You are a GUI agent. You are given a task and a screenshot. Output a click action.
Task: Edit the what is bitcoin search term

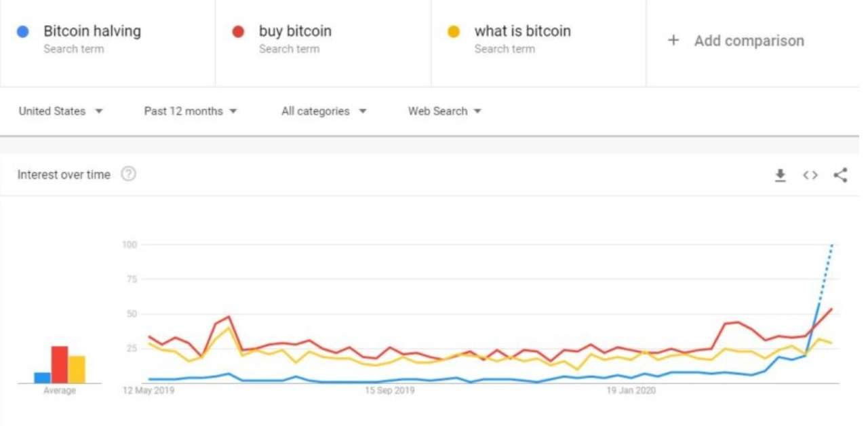[x=523, y=31]
